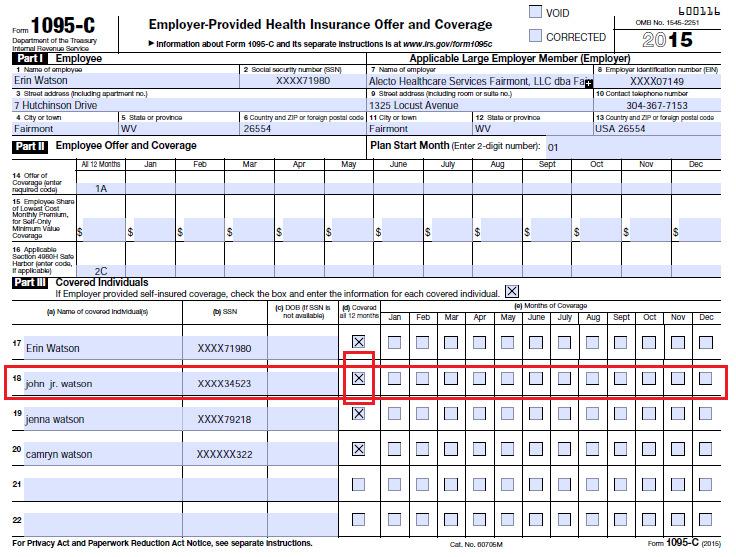Check Sept coverage box for john jr. watson
This screenshot has height=557, width=736.
tap(621, 378)
